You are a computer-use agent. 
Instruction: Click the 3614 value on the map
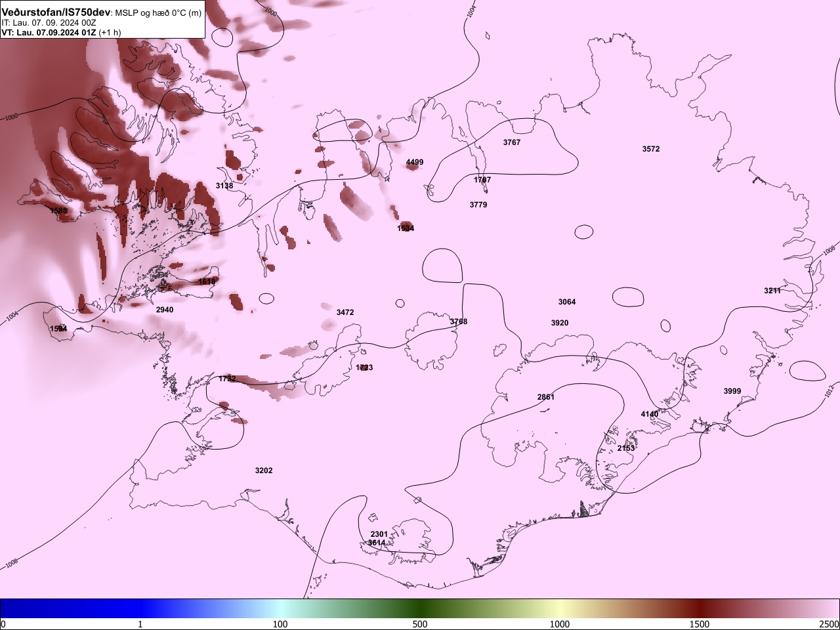tap(377, 543)
